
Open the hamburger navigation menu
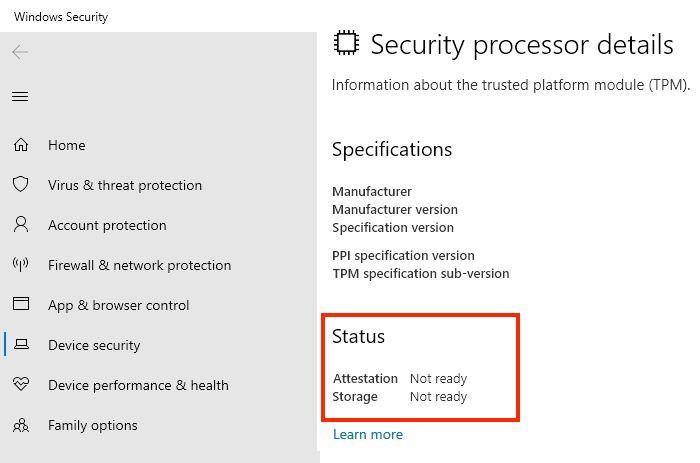(20, 96)
